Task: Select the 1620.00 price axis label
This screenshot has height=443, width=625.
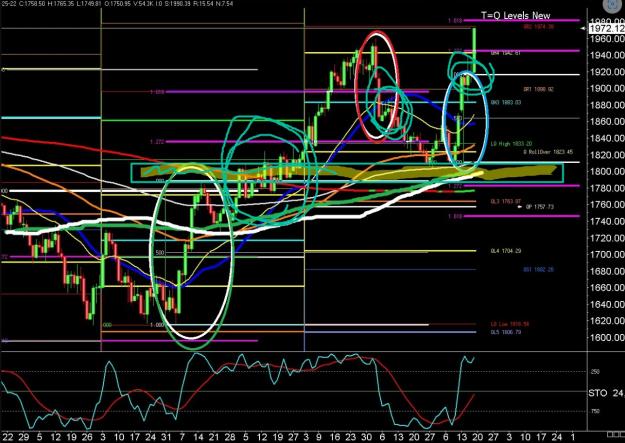Action: 607,320
